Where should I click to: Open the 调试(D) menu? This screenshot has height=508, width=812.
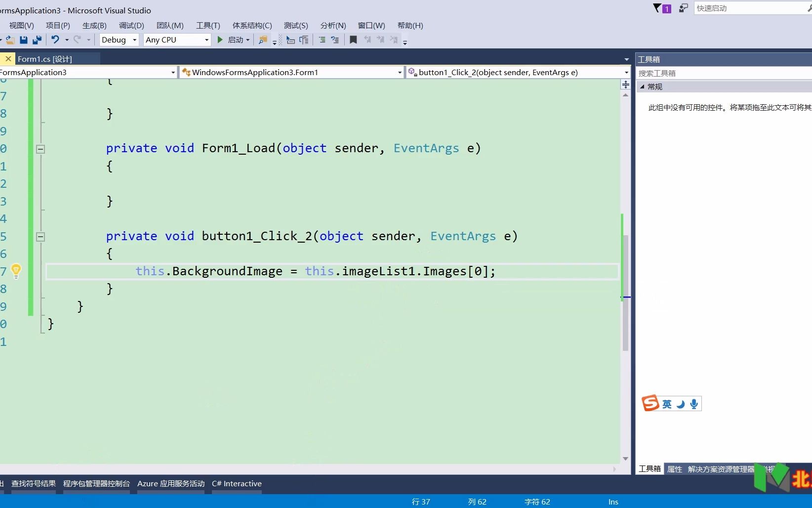[131, 25]
